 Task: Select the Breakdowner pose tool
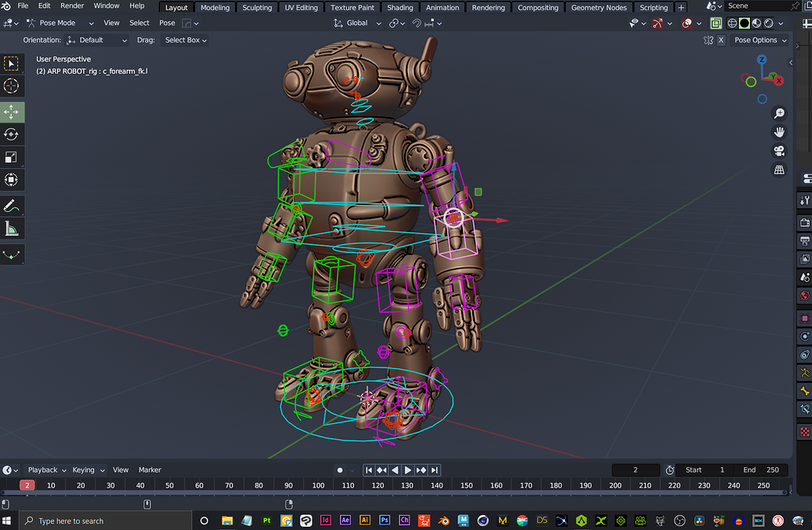[12, 254]
